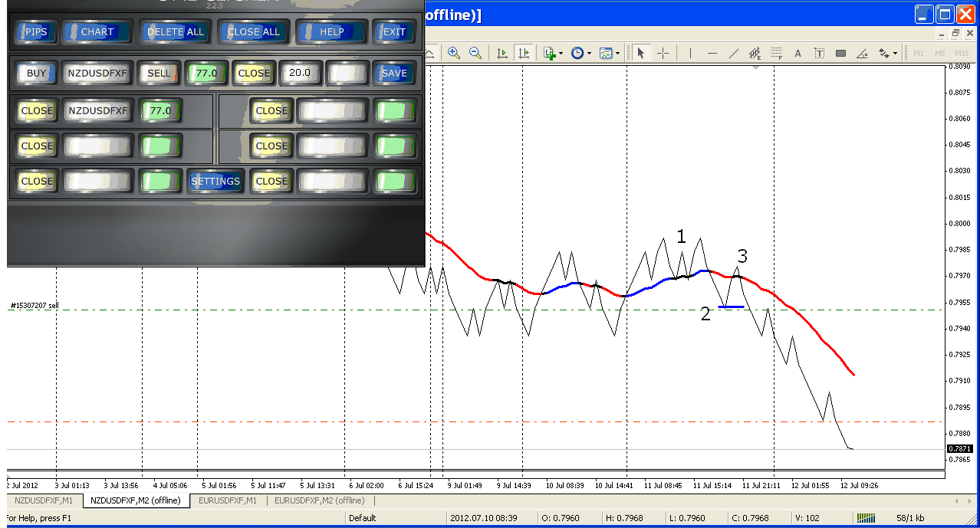Viewport: 980px width, 528px height.
Task: Toggle the chart shift button
Action: click(x=524, y=53)
